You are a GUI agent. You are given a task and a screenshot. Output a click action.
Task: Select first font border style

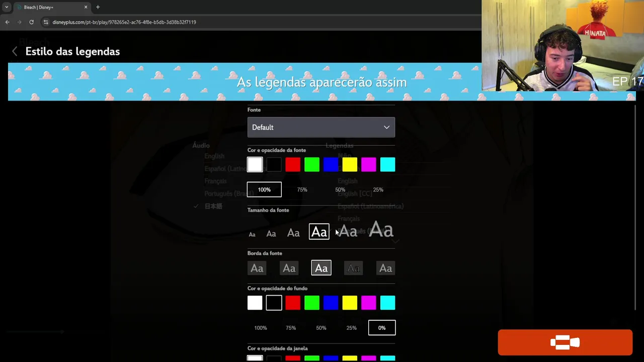click(x=257, y=268)
